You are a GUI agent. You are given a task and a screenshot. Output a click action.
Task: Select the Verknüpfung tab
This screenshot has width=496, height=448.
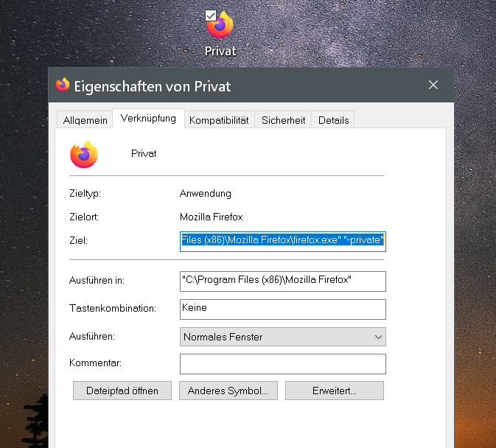tap(148, 119)
